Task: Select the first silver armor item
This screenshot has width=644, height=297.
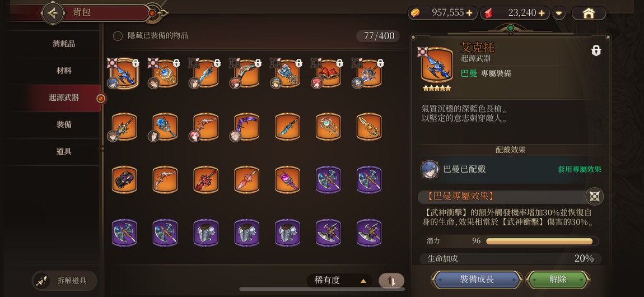Action: tap(206, 233)
